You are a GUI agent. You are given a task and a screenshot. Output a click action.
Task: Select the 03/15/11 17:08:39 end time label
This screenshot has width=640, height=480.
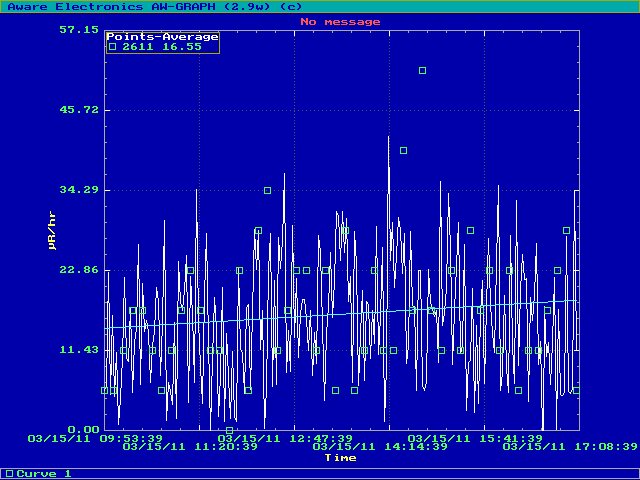(569, 447)
